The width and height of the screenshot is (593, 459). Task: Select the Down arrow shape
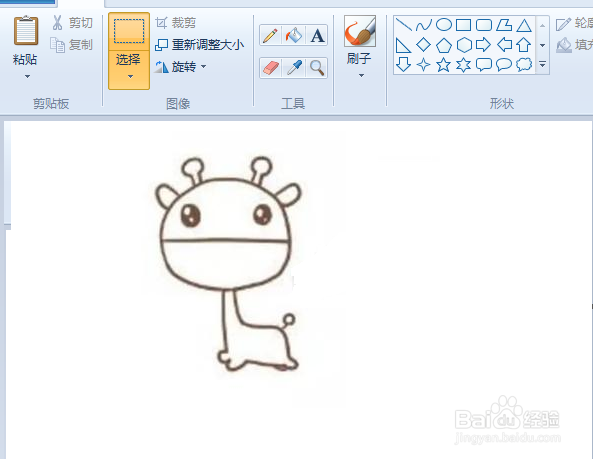(x=404, y=65)
